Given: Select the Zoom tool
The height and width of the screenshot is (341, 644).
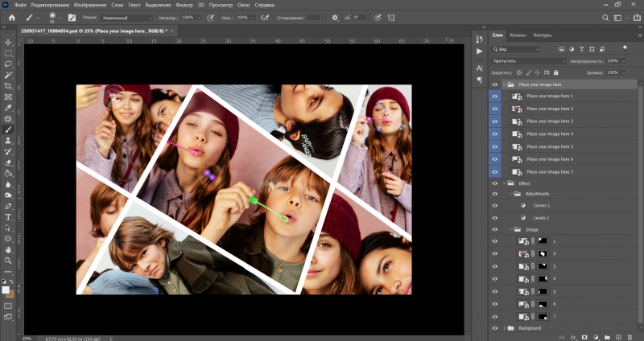Looking at the screenshot, I should (x=8, y=260).
